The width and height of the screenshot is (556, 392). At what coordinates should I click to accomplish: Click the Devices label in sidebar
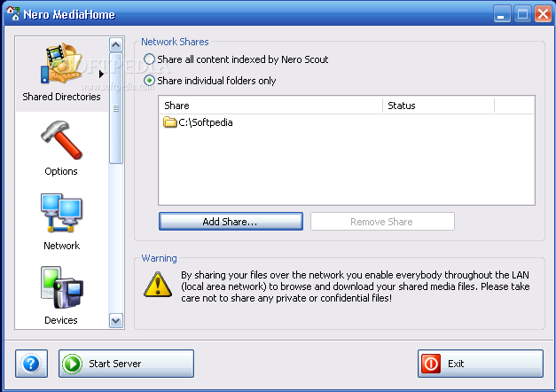coord(61,320)
